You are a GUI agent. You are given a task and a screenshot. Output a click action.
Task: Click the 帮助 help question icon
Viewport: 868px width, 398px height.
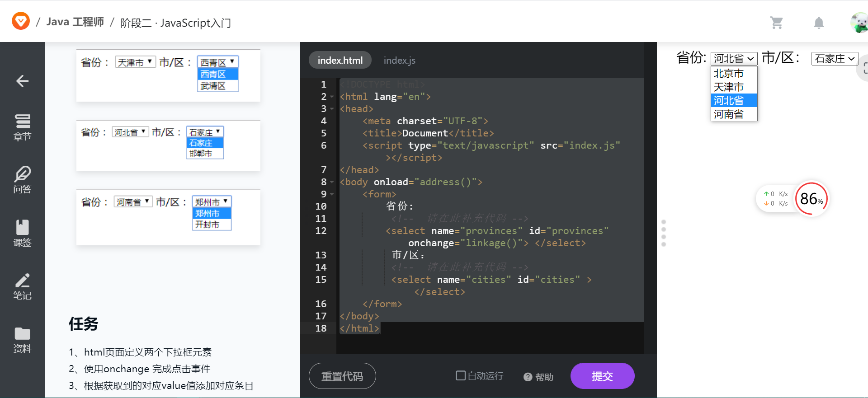pos(528,377)
